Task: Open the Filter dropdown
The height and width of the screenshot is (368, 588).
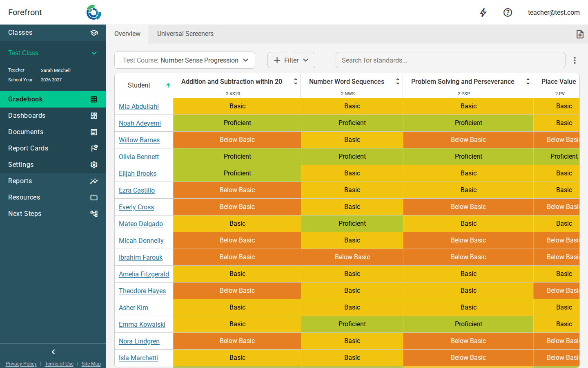Action: pos(291,60)
